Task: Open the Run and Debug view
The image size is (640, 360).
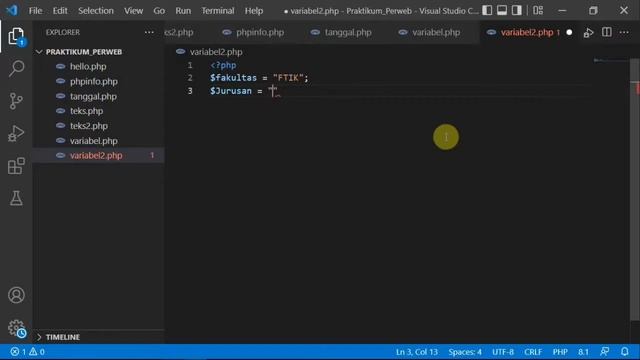Action: coord(16,133)
